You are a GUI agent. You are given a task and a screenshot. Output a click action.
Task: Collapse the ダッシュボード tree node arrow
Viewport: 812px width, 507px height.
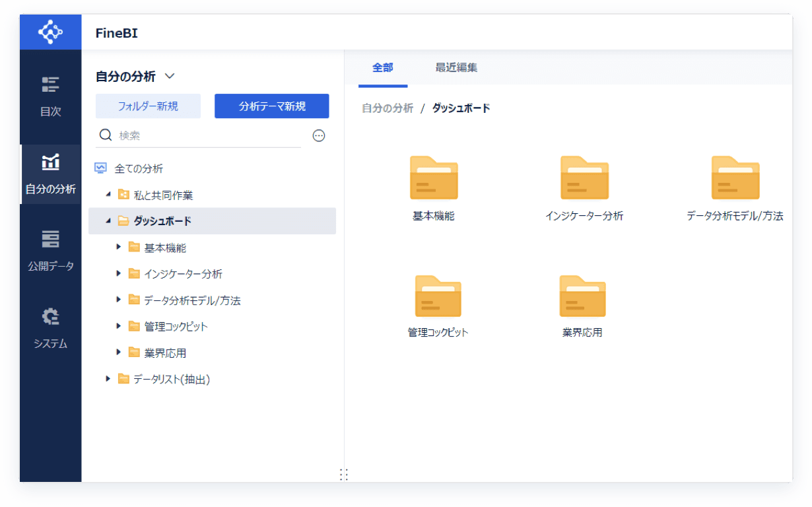pyautogui.click(x=108, y=221)
